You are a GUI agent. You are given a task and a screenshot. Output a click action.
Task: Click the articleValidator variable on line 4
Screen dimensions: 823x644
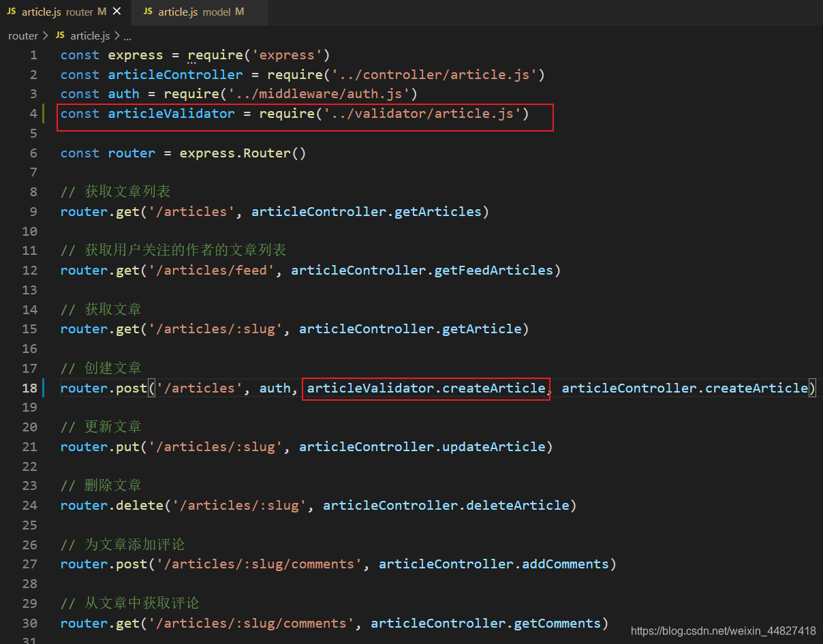[171, 114]
